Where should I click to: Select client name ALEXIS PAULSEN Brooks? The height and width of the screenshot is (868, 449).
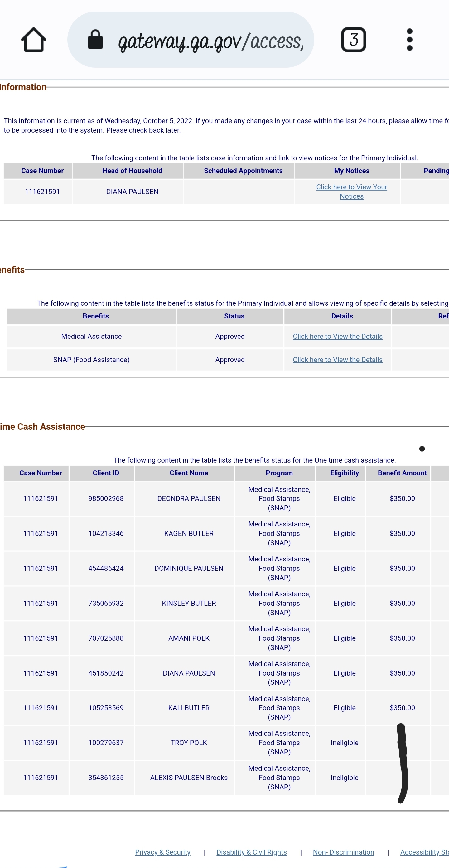pyautogui.click(x=189, y=778)
